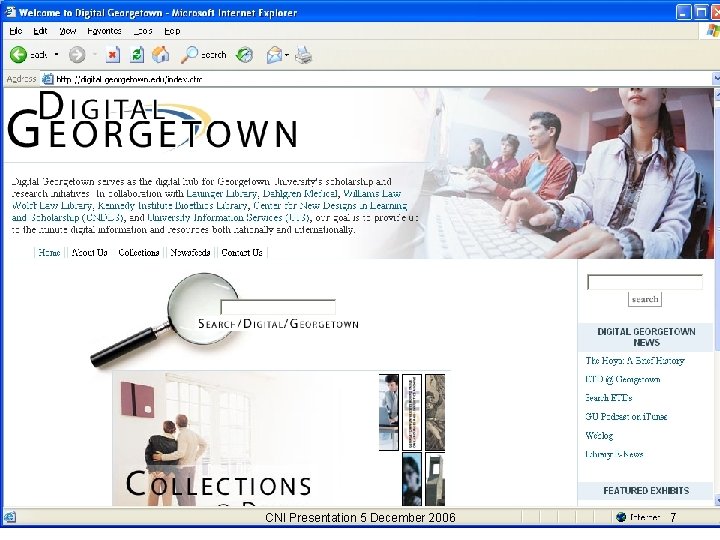Open the Newsfeeds navigation link
Image resolution: width=720 pixels, height=540 pixels.
click(x=190, y=253)
